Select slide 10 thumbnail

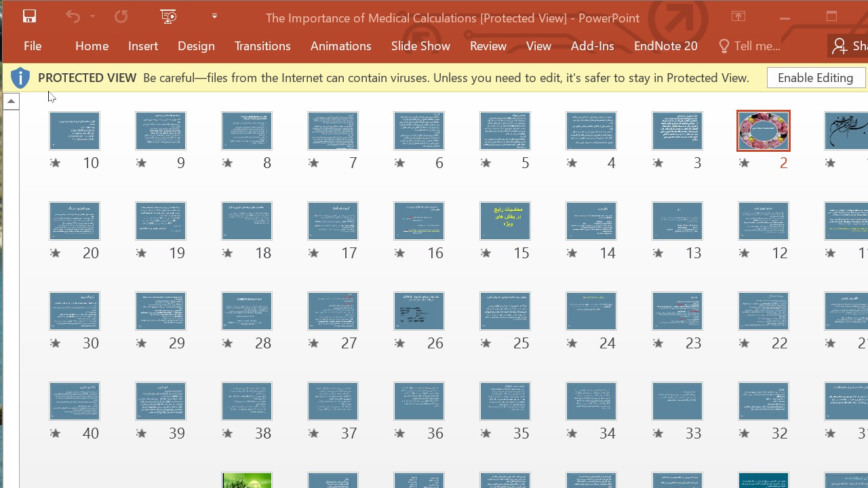coord(75,131)
